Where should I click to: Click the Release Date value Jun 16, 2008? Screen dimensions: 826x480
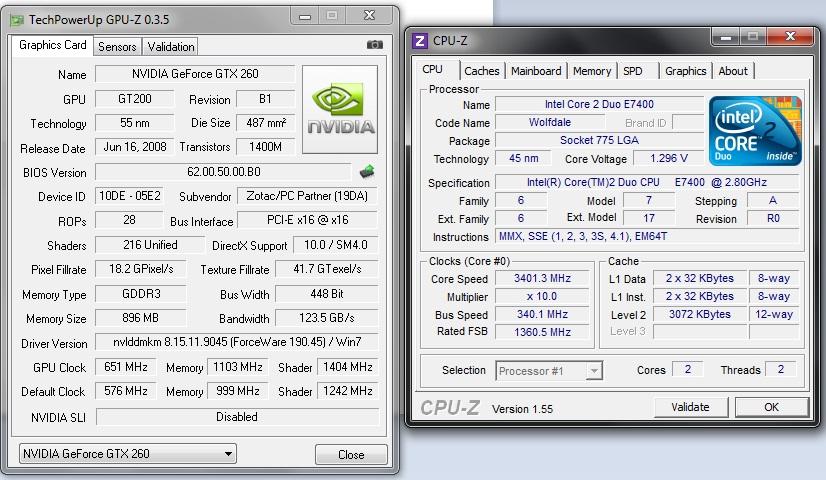[134, 146]
